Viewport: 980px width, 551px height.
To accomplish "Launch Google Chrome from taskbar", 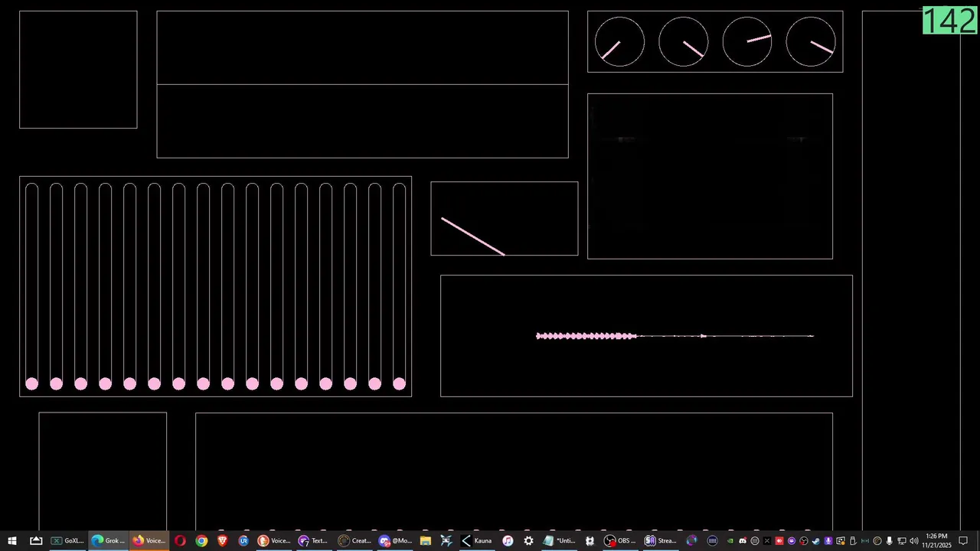I will 201,540.
